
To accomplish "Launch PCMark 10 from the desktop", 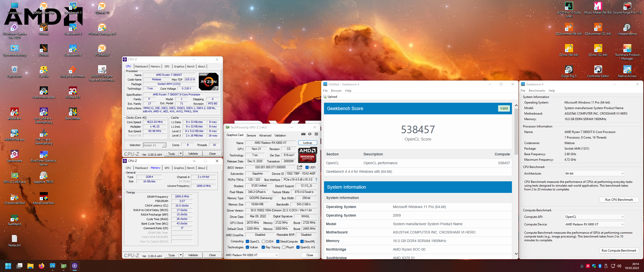I will click(73, 92).
